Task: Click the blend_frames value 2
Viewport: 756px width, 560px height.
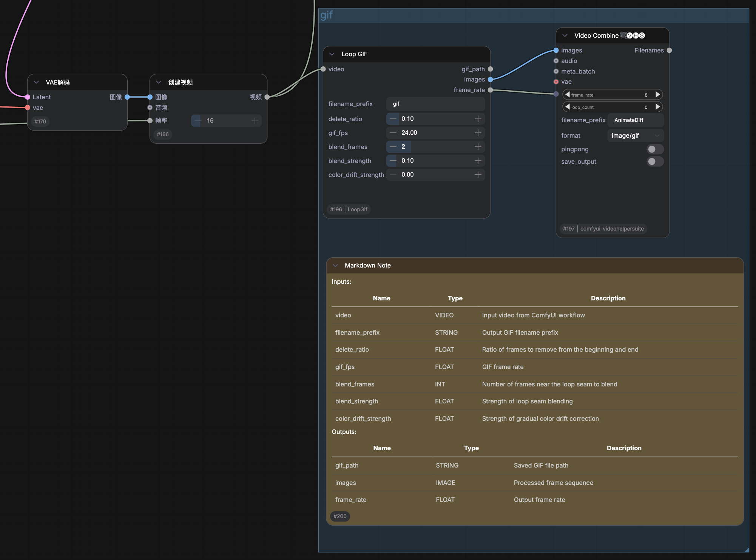Action: (403, 147)
